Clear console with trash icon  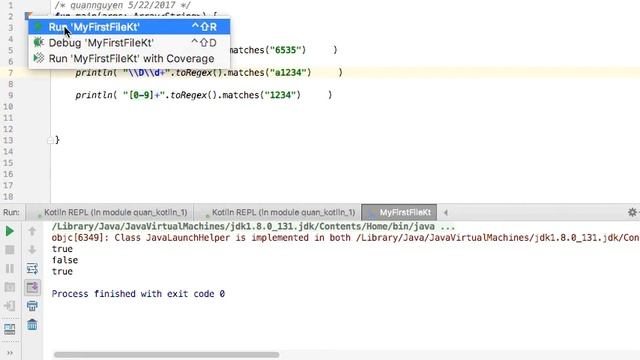point(32,325)
